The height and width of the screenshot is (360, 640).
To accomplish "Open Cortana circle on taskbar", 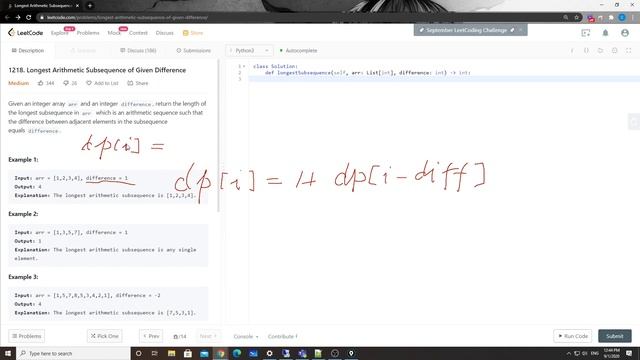I will tap(138, 353).
